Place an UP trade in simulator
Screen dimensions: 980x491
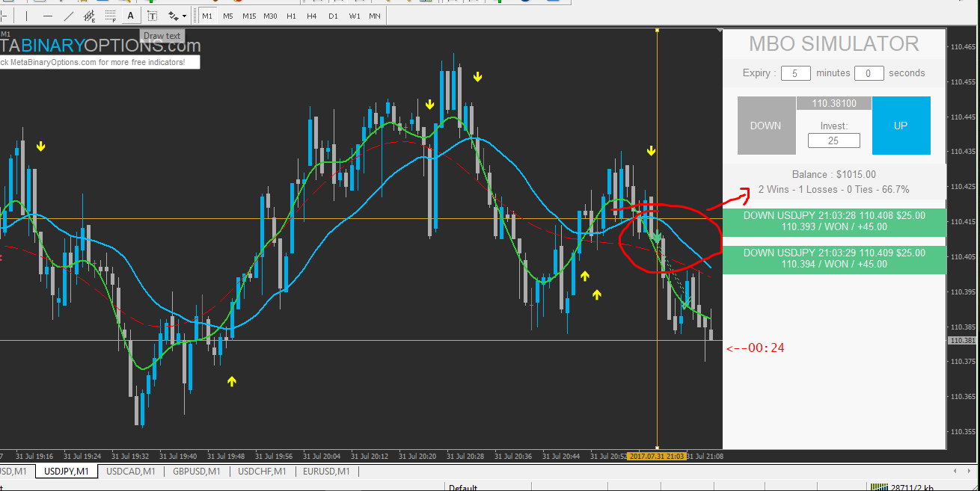pos(901,126)
